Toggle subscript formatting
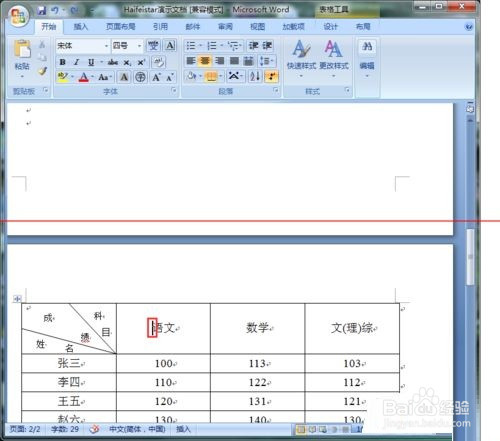Viewport: 500px width, 441px height. (x=127, y=62)
